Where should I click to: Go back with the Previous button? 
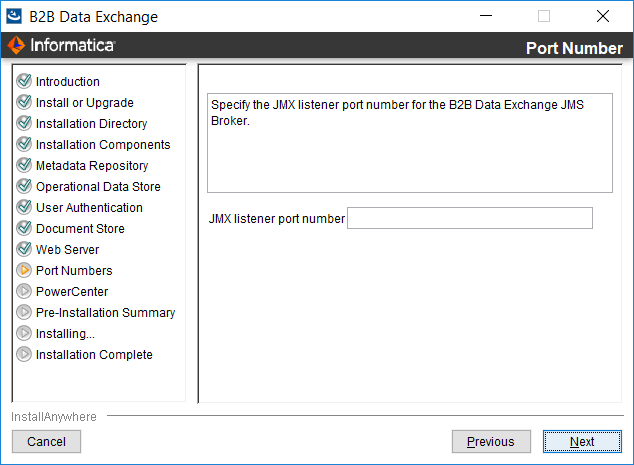click(x=491, y=442)
